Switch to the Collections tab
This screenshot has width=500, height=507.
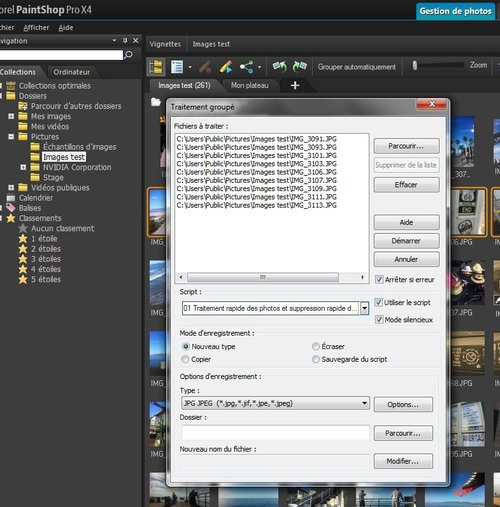click(18, 72)
